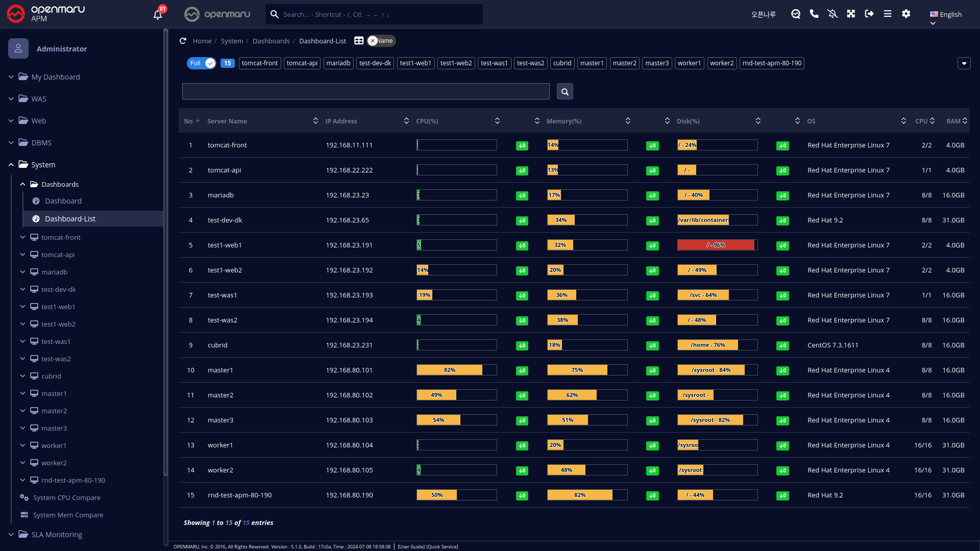Expand the WAS folder in sidebar
The height and width of the screenshot is (551, 980).
[x=39, y=99]
